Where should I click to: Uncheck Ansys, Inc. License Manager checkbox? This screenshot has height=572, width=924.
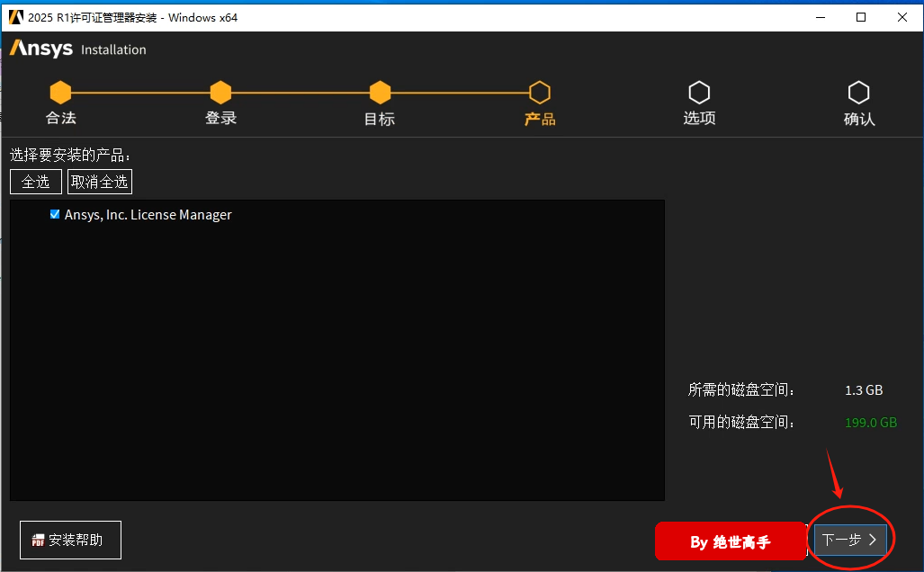click(x=55, y=214)
